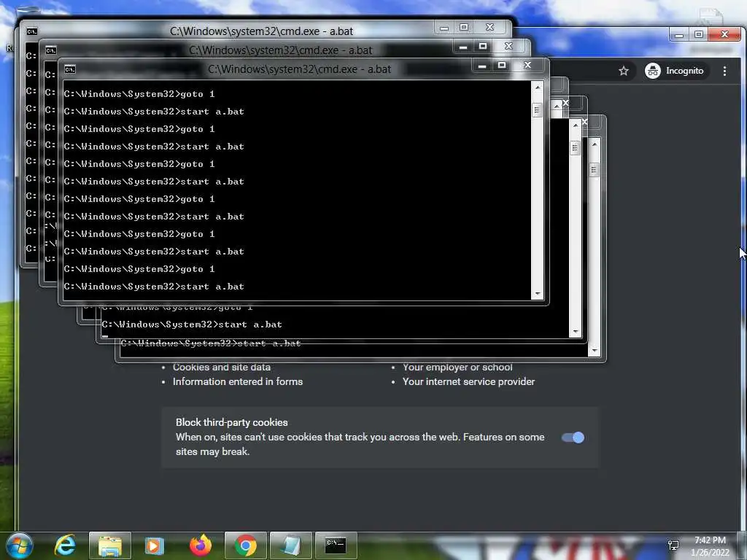Click scroll-up arrow of lower-right cmd window
This screenshot has height=560, width=747.
point(594,144)
